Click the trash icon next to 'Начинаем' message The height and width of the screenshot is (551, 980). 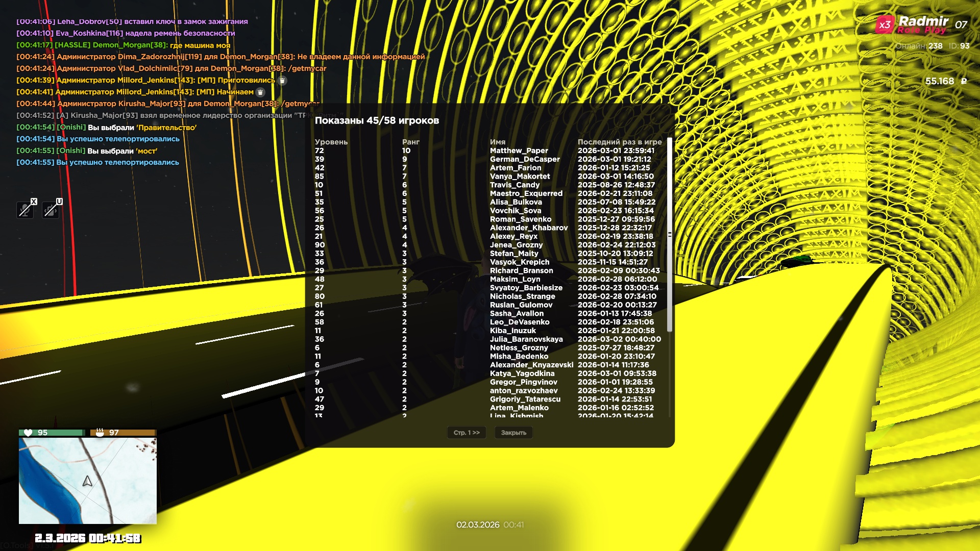pos(260,92)
